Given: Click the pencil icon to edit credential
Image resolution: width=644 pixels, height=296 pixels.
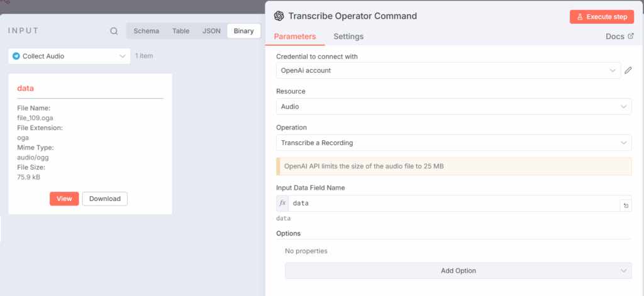Looking at the screenshot, I should (628, 70).
